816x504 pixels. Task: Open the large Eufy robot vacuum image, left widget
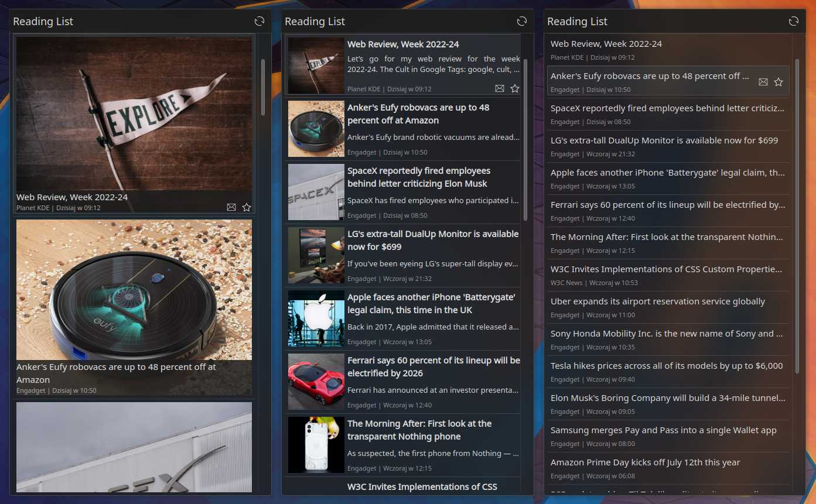[x=134, y=290]
